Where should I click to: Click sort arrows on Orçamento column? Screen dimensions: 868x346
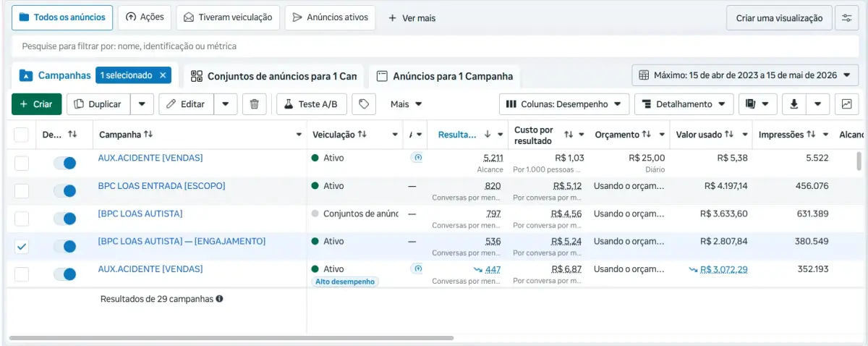tap(647, 135)
